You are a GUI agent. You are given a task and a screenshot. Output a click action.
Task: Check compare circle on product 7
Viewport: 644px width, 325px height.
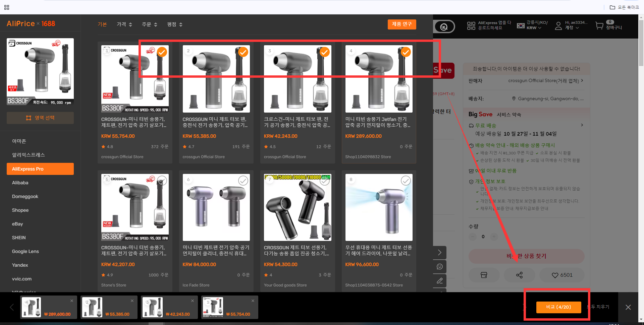(324, 181)
